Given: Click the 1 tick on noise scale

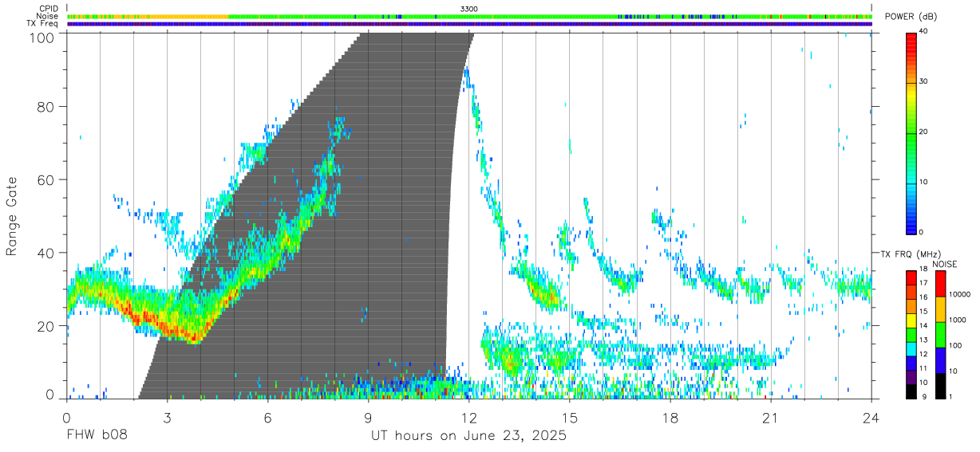Looking at the screenshot, I should click(951, 396).
